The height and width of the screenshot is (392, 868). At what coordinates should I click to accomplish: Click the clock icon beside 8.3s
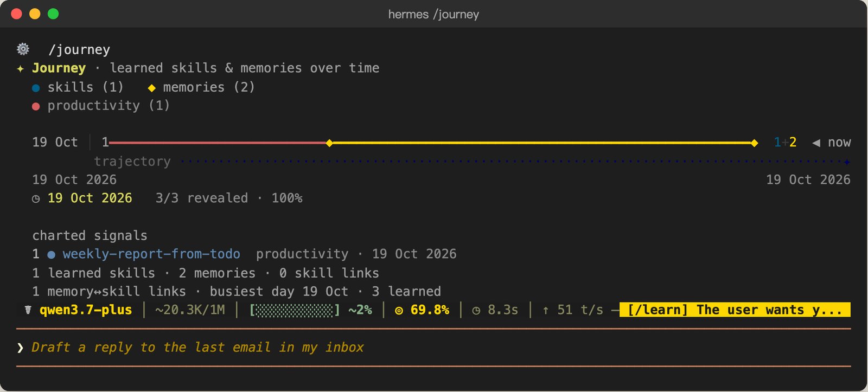(x=476, y=311)
